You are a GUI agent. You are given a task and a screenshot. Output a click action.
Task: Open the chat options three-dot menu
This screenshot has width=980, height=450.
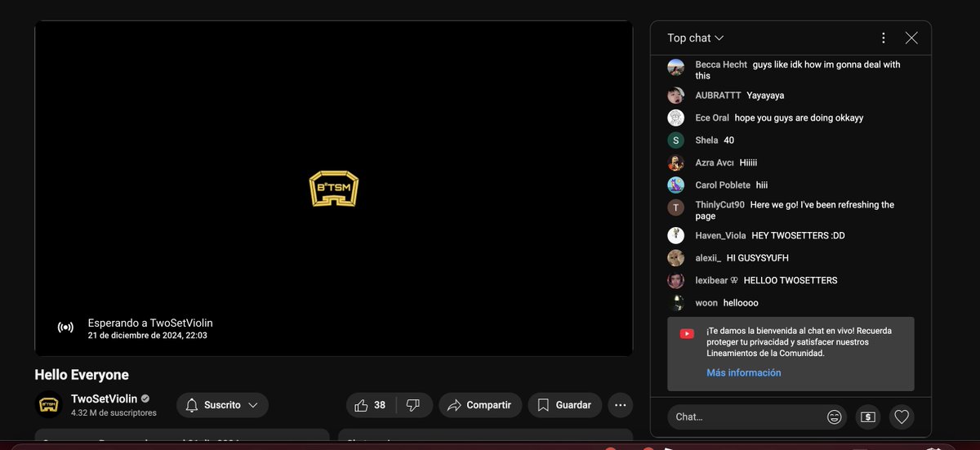click(x=883, y=38)
